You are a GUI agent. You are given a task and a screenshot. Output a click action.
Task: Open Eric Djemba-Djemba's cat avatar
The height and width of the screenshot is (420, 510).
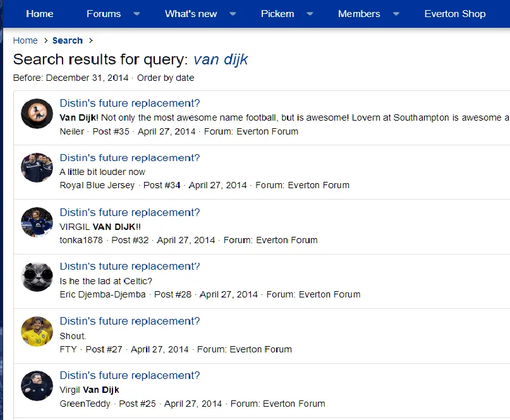pyautogui.click(x=37, y=277)
